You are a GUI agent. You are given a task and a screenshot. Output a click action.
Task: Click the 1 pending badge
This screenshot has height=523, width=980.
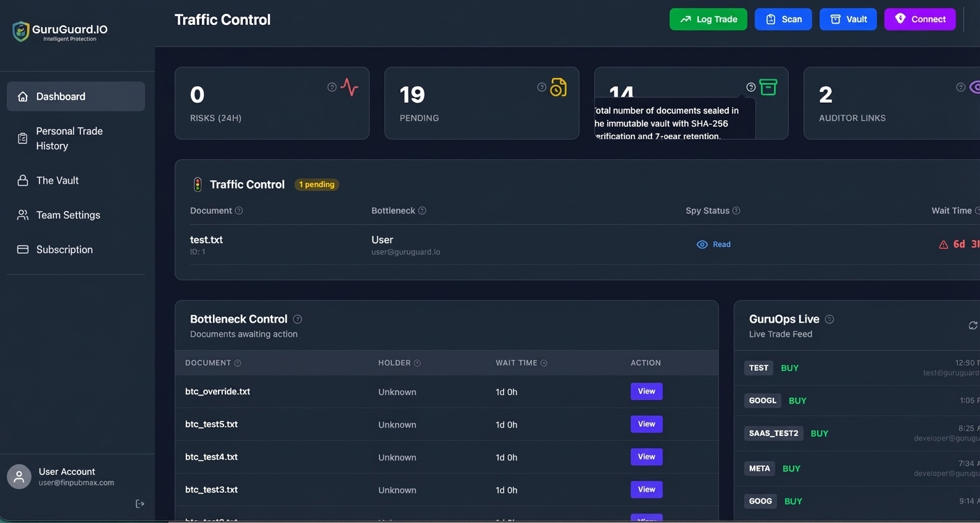[317, 184]
